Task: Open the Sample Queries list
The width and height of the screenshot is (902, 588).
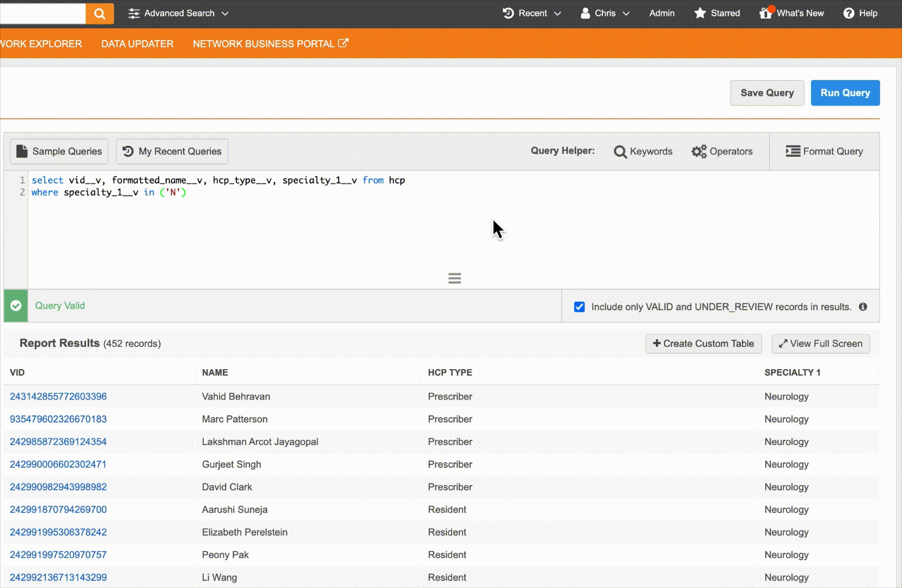Action: (x=59, y=151)
